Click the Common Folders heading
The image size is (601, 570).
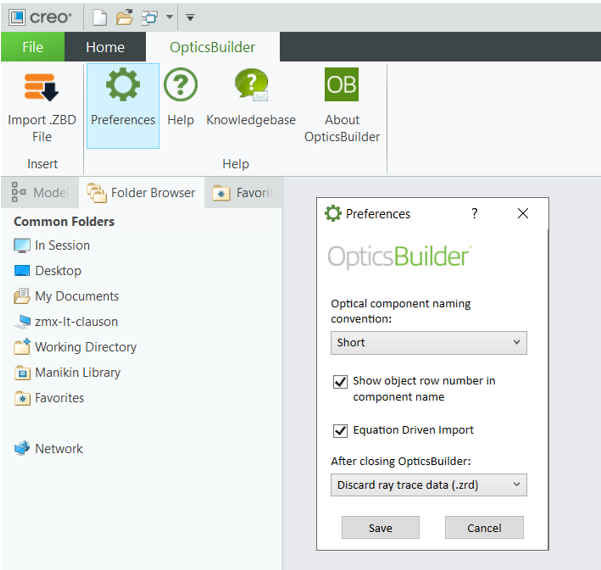point(64,222)
